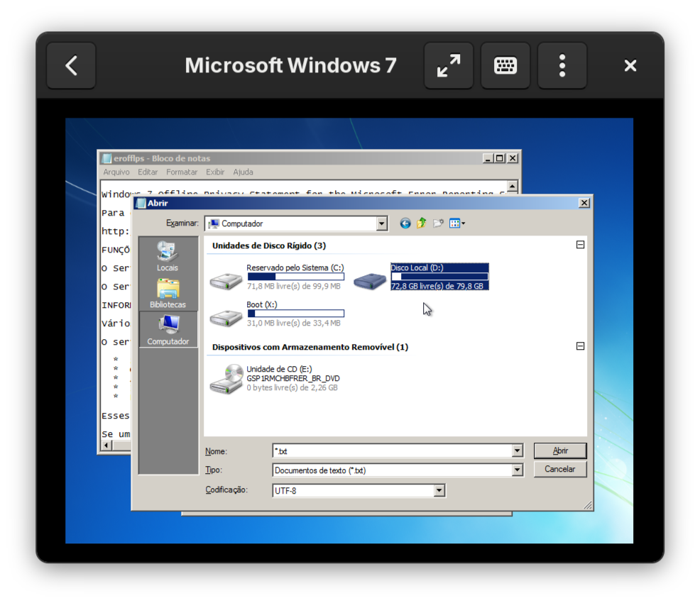Open the Exibir menu in Bloco de notas
This screenshot has height=603, width=700.
(215, 172)
